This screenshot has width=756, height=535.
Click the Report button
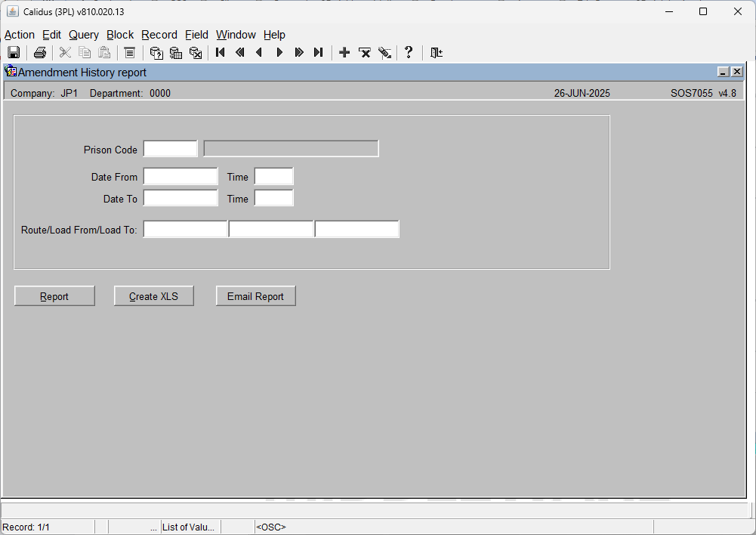pyautogui.click(x=54, y=296)
